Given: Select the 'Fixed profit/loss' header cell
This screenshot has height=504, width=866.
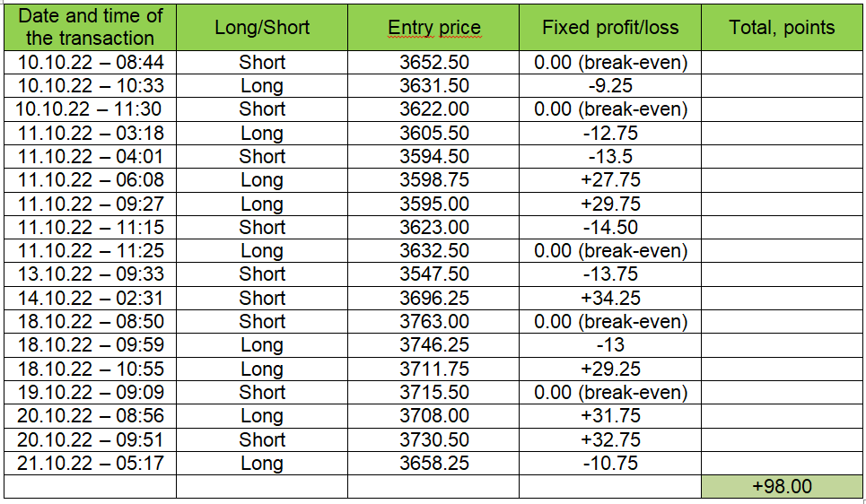Looking at the screenshot, I should (610, 27).
